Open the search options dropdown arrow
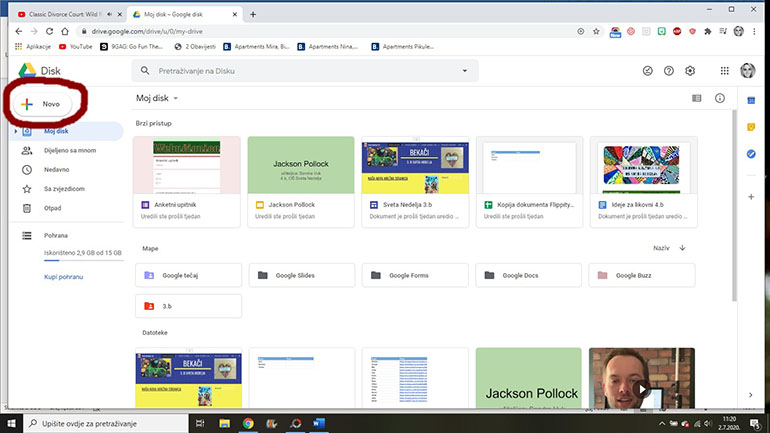Image resolution: width=770 pixels, height=433 pixels. click(x=463, y=71)
